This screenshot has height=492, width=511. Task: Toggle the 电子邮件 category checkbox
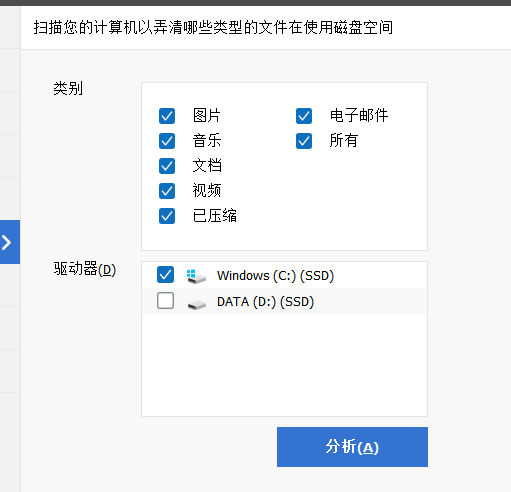coord(304,116)
